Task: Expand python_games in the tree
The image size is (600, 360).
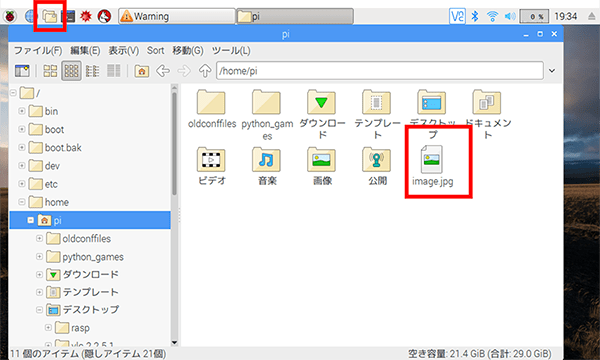Action: (x=39, y=257)
